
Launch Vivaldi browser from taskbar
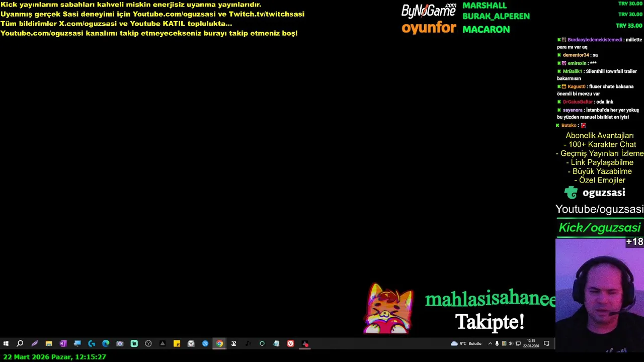point(290,343)
